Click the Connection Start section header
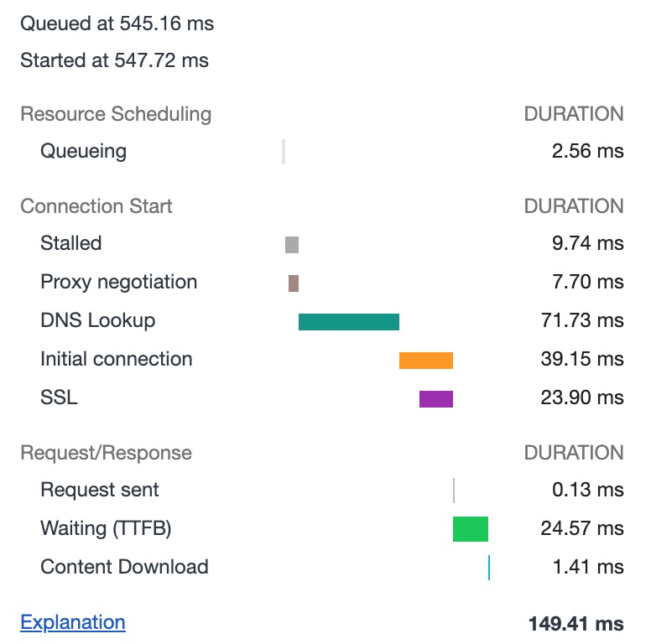Screen dimensions: 651x644 96,206
